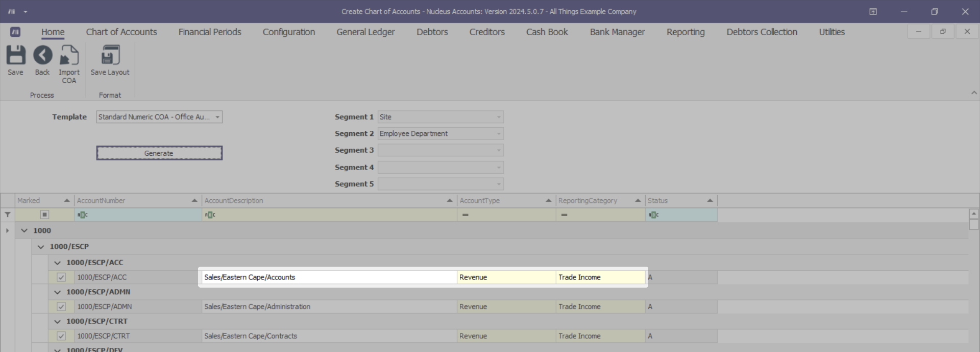Sort by ReportingCategory column arrow

click(638, 200)
